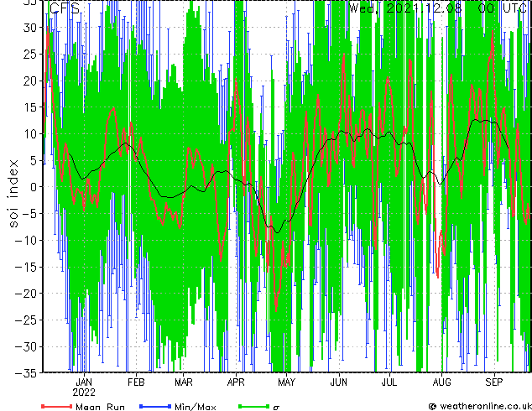This screenshot has width=532, height=411.
Task: Click the 10 y-axis tick label
Action: point(29,134)
